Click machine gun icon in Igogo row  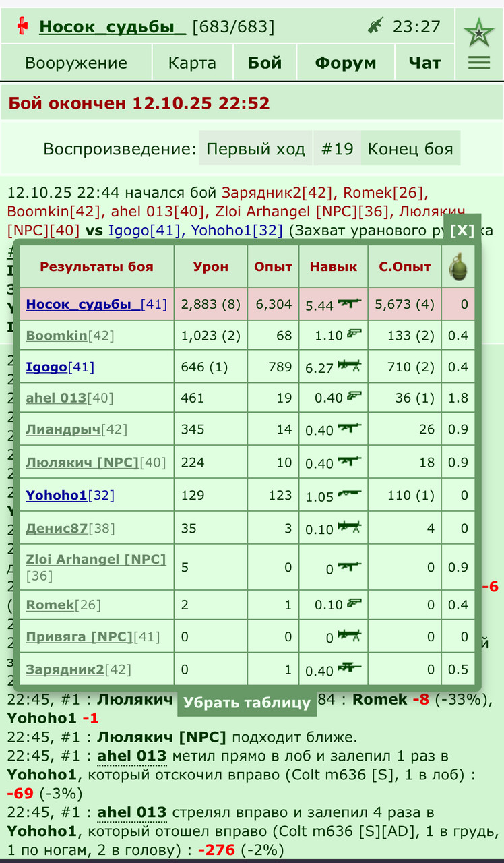(x=350, y=366)
